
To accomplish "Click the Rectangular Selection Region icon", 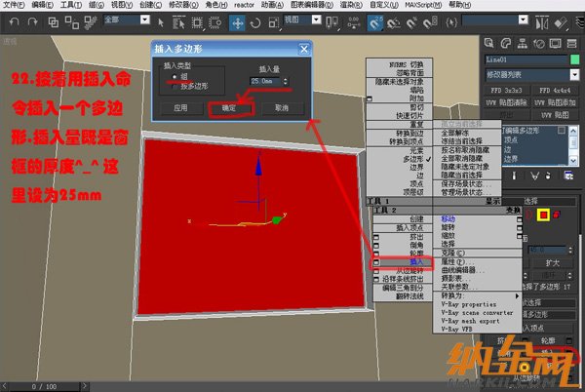I will pos(197,22).
